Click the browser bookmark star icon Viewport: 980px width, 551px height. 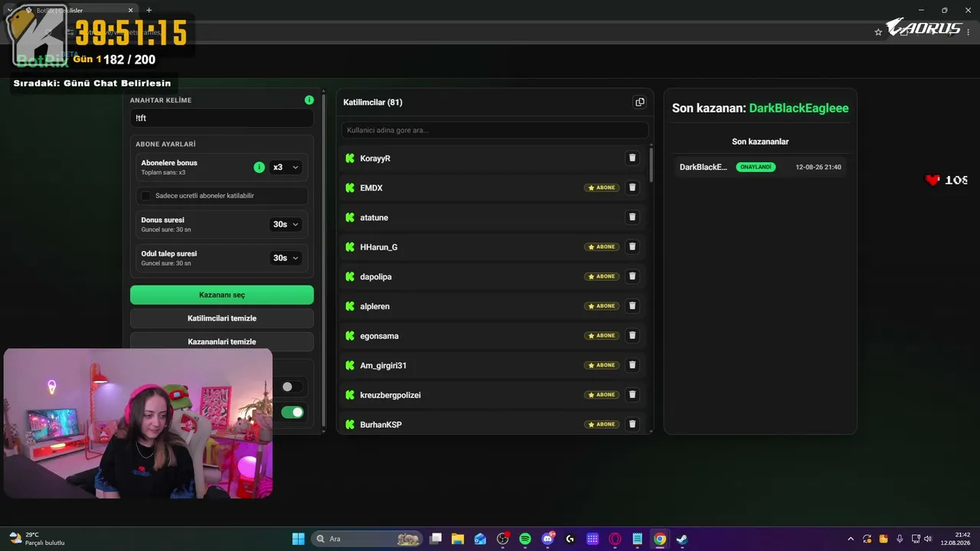878,32
